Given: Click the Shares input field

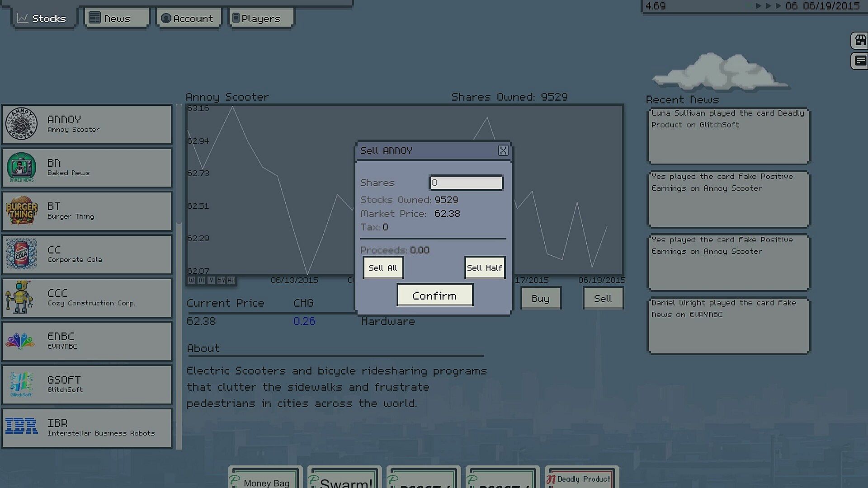Looking at the screenshot, I should [x=466, y=183].
